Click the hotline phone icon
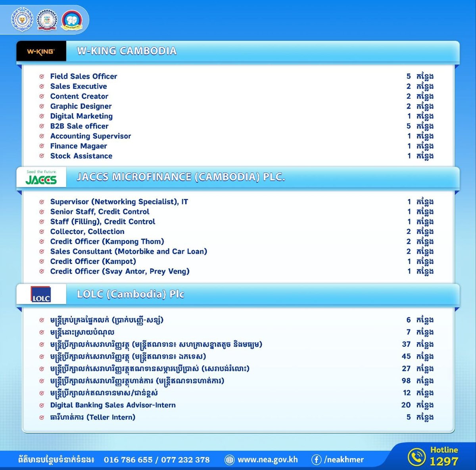This screenshot has height=470, width=476. click(416, 457)
